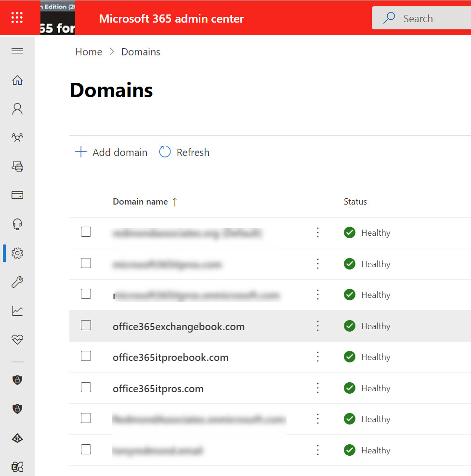Open the office365itproebook.com domain
The height and width of the screenshot is (476, 471).
click(170, 358)
